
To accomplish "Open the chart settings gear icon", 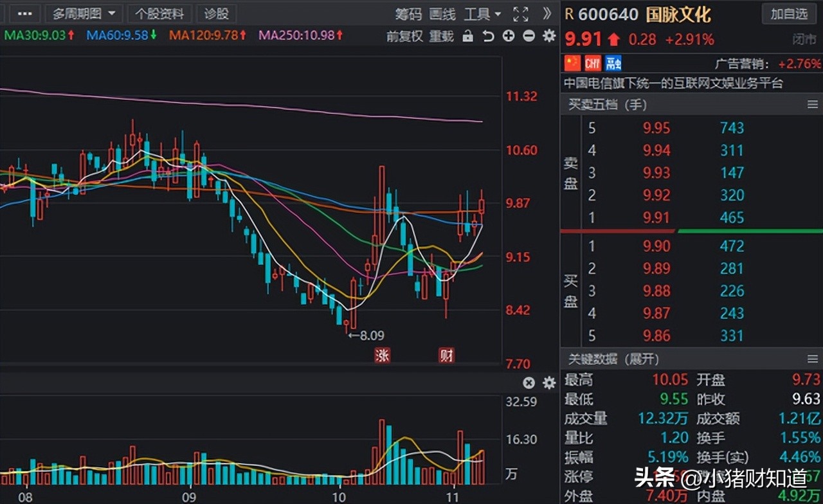I will click(x=548, y=37).
